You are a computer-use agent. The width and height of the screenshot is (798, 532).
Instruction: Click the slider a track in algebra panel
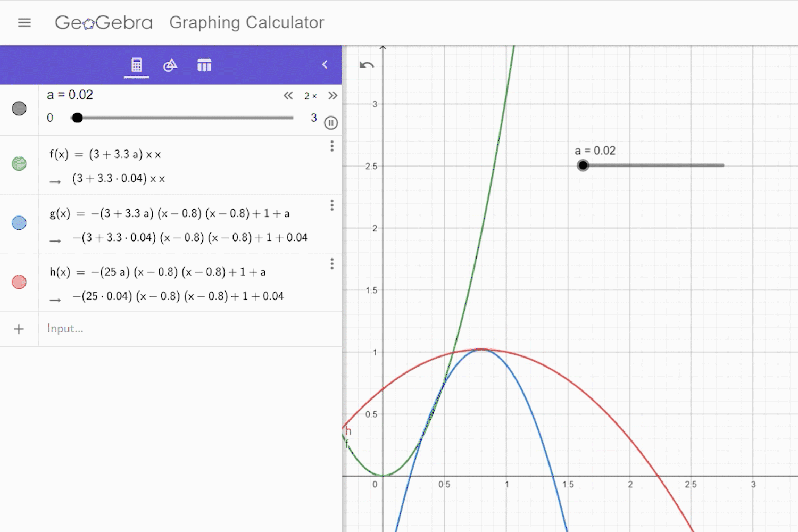coord(182,118)
